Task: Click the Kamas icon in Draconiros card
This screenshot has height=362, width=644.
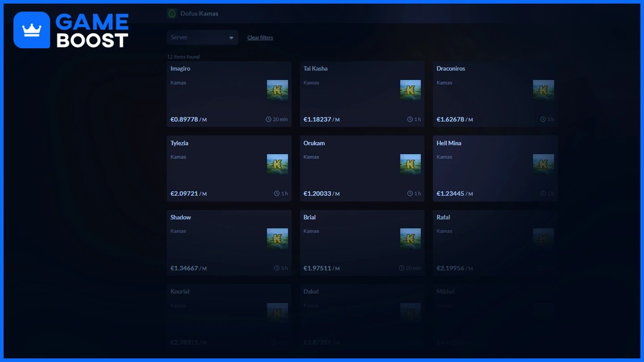Action: point(543,90)
